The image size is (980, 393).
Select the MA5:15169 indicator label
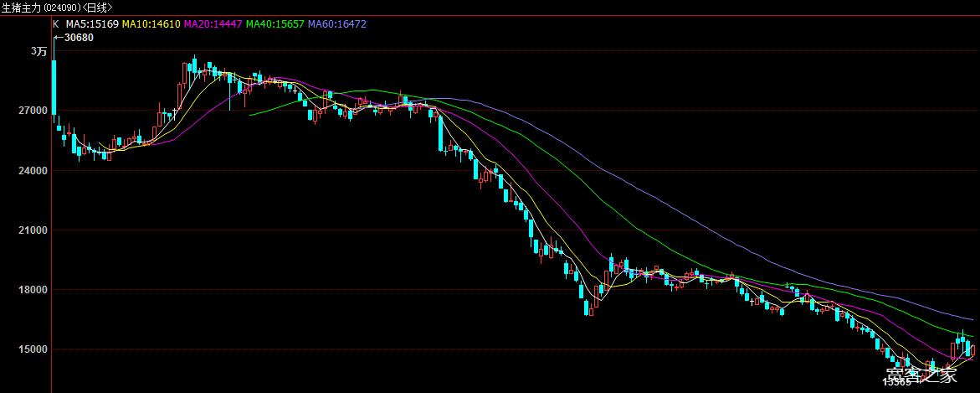[93, 24]
